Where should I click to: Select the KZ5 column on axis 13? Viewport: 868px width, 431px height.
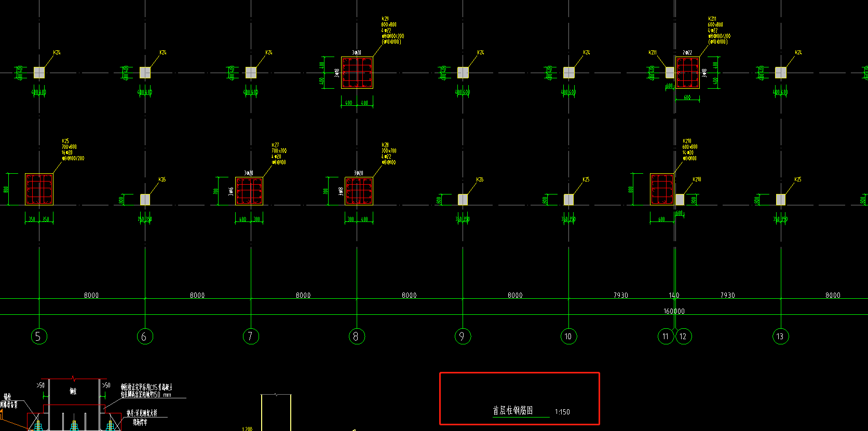pyautogui.click(x=780, y=200)
